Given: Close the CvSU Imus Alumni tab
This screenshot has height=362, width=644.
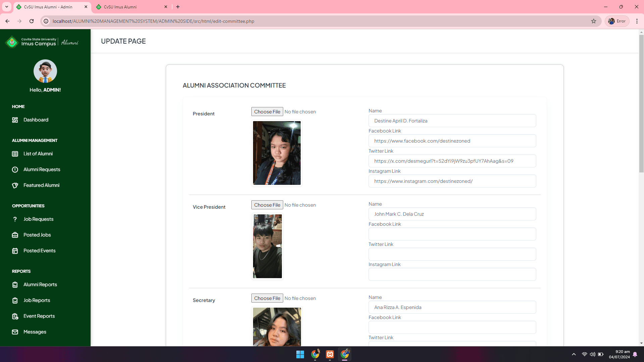Looking at the screenshot, I should (166, 7).
